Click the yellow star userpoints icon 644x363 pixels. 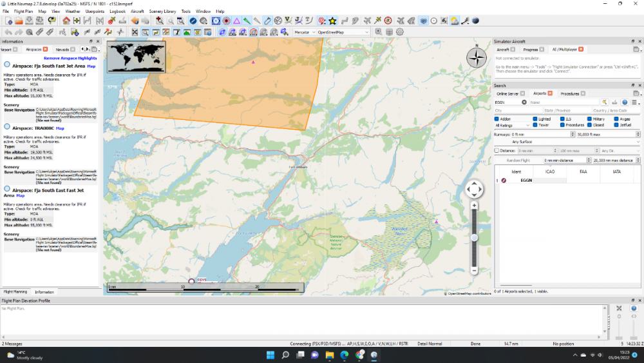[x=332, y=21]
